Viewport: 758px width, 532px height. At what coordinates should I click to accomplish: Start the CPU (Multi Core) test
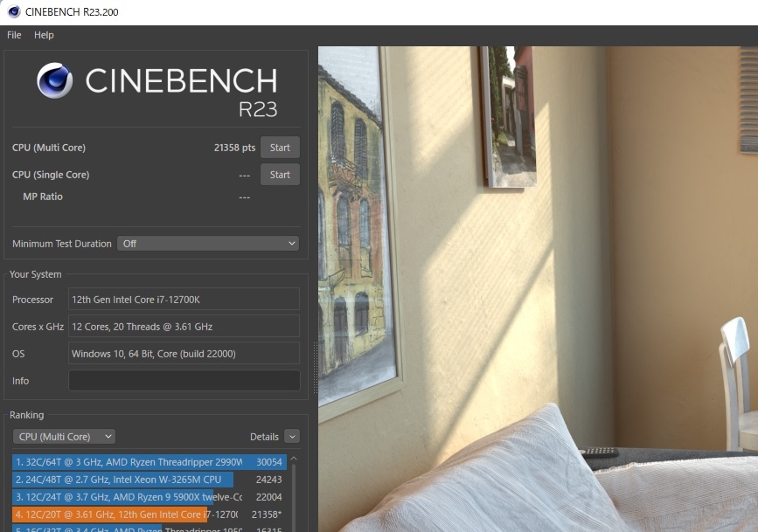(280, 148)
